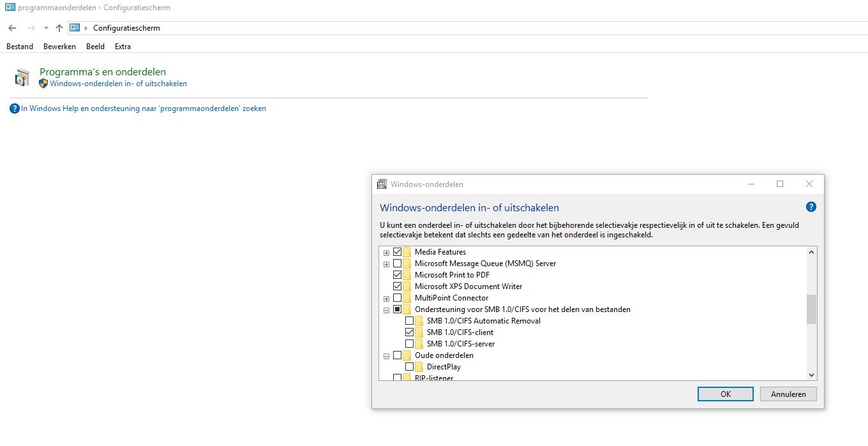Screen dimensions: 868x446
Task: Expand Microsoft Message Queue (MSMQ) Server
Action: [386, 264]
